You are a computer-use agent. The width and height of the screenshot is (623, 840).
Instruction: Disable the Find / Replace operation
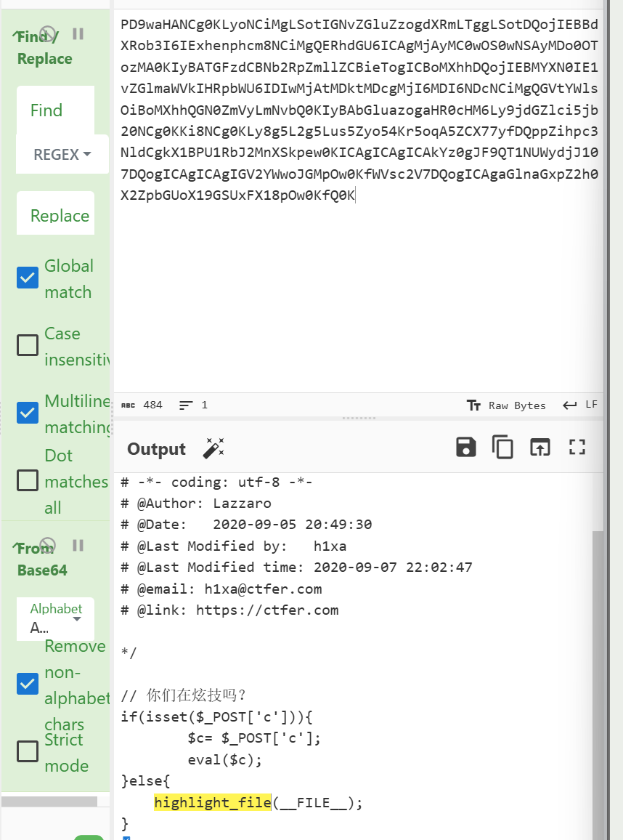tap(48, 33)
